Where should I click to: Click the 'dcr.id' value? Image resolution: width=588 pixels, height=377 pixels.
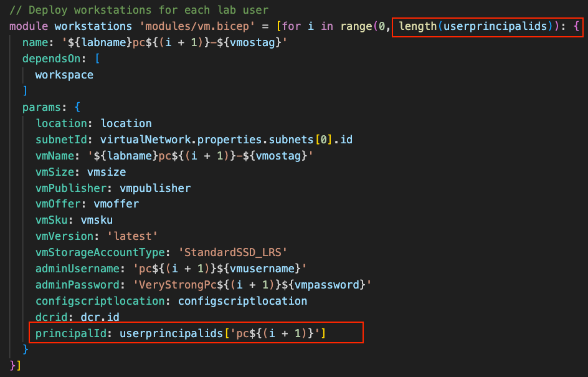coord(100,317)
